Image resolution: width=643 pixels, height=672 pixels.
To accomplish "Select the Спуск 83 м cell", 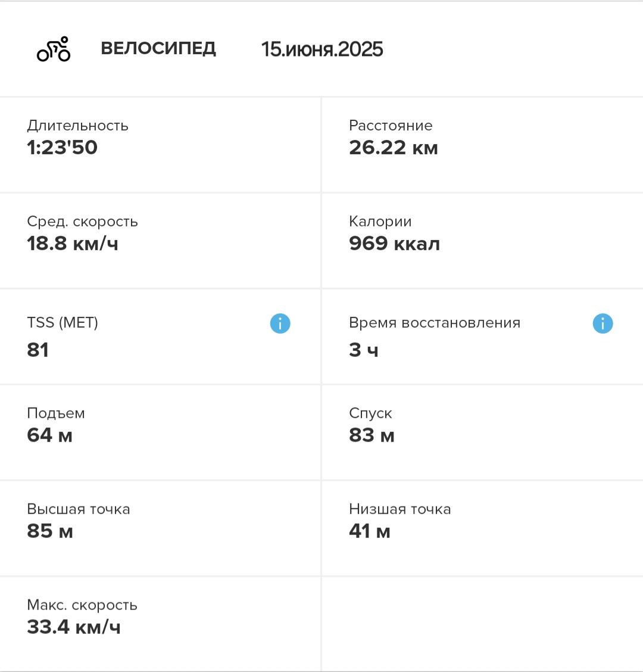I will 483,433.
